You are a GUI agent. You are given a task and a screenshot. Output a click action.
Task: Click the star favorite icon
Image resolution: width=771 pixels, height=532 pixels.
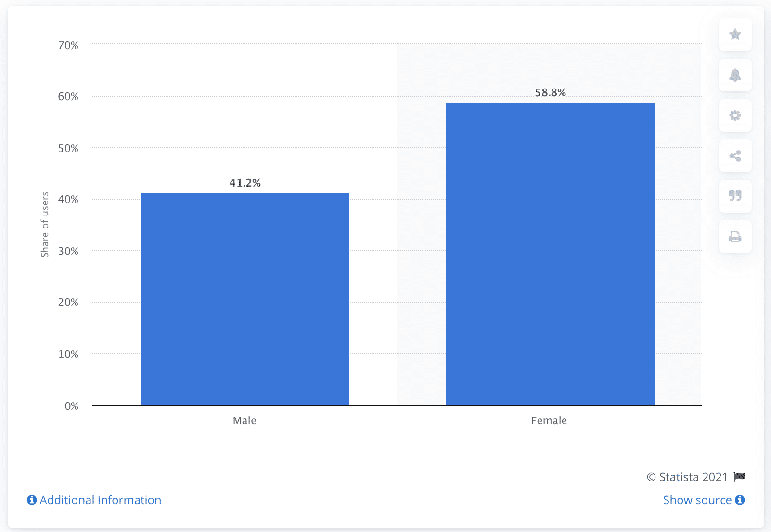735,35
